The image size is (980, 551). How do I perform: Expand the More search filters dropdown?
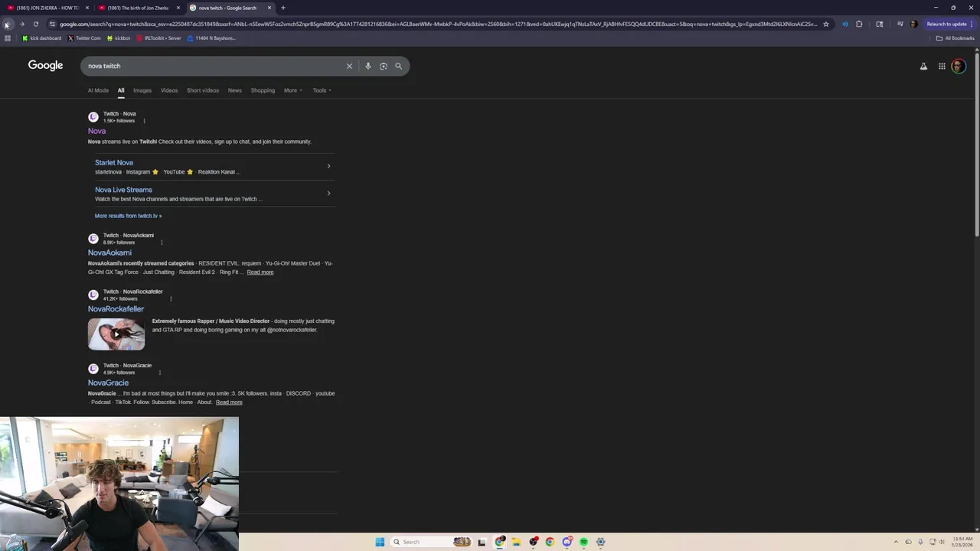tap(292, 90)
